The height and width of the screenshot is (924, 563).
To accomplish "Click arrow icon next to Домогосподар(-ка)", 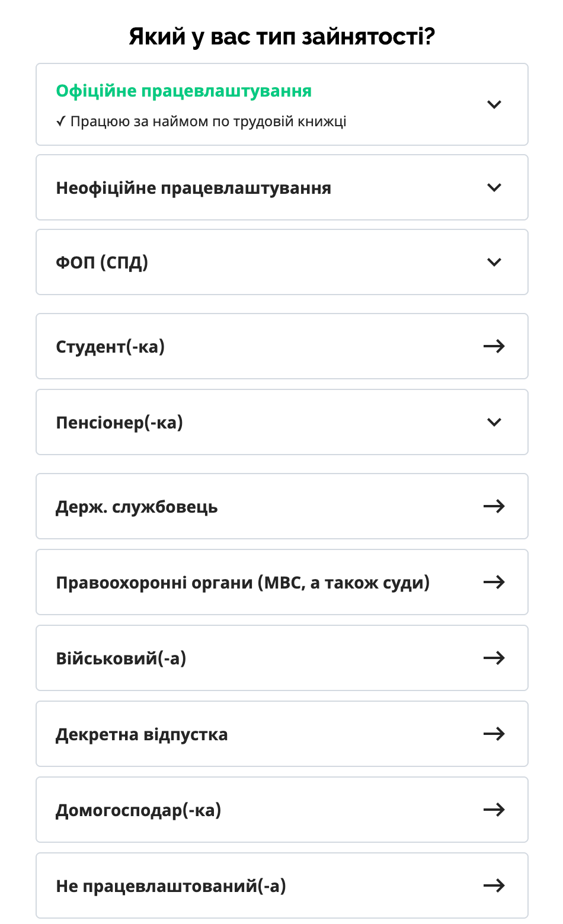I will coord(494,810).
